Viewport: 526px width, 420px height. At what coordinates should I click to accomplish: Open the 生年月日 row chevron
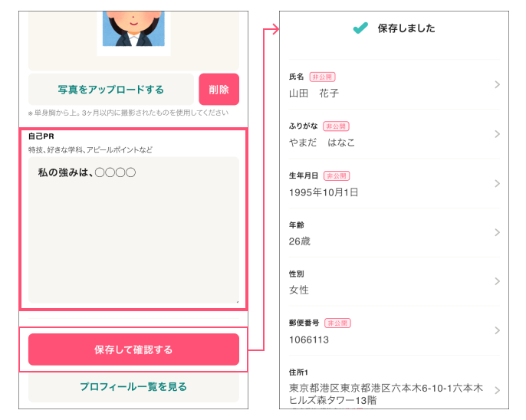click(x=497, y=184)
